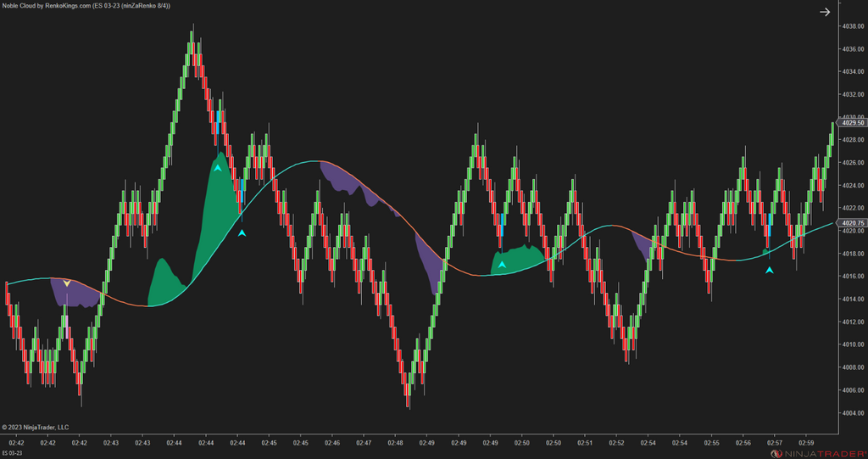This screenshot has width=868, height=459.
Task: Click the 4034.00 price axis label
Action: pos(854,71)
